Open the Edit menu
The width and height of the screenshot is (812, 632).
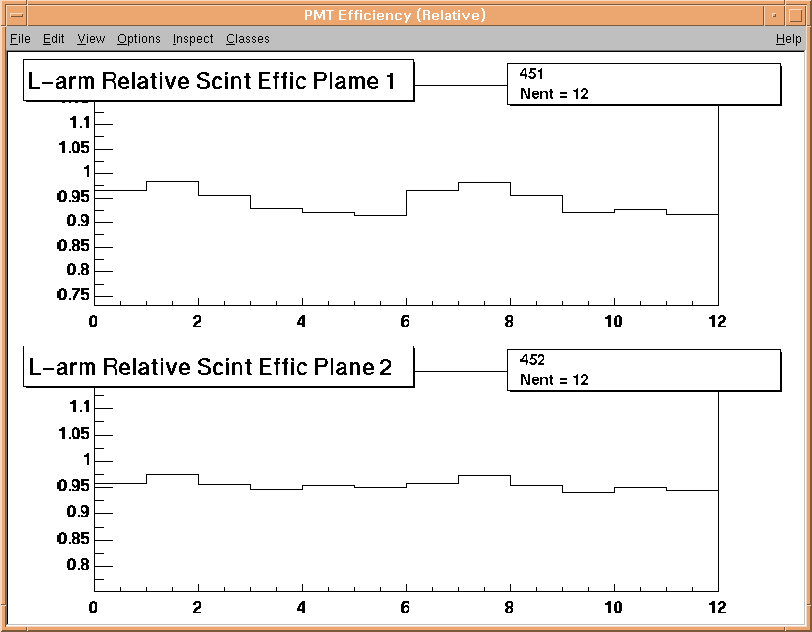[x=53, y=39]
